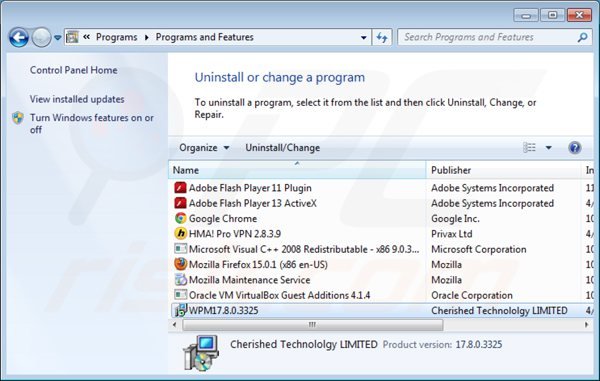Click the shield icon beside Windows features
The width and height of the screenshot is (600, 381).
point(18,118)
